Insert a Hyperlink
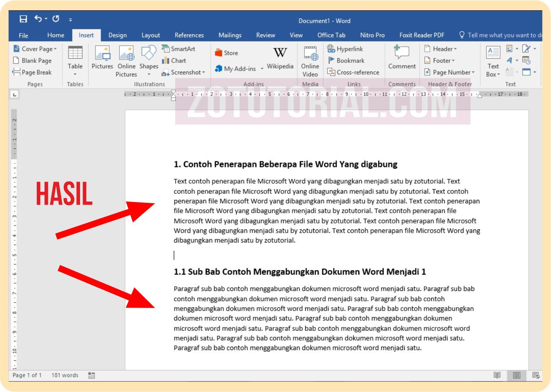Viewport: 551px width, 392px height. [x=345, y=49]
